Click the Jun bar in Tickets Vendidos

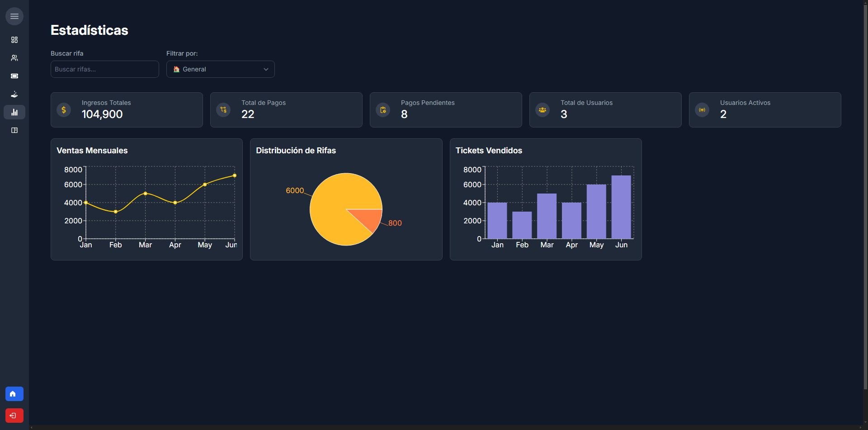point(621,207)
